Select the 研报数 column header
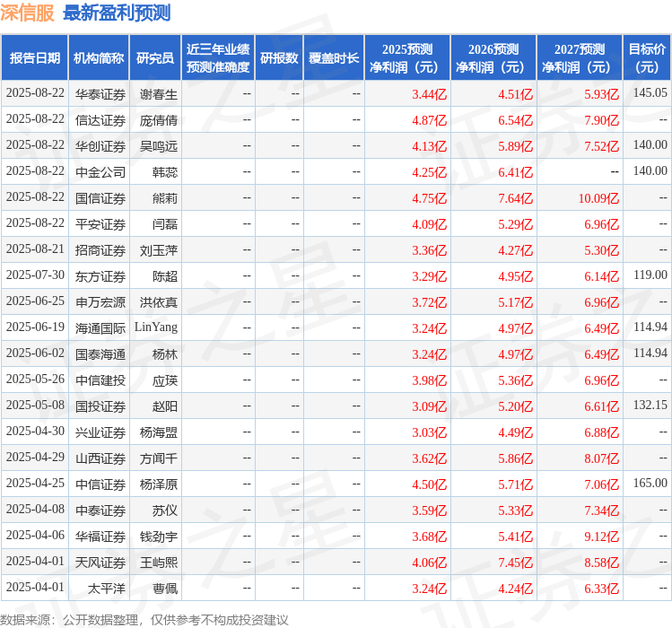The width and height of the screenshot is (672, 628). [x=279, y=58]
